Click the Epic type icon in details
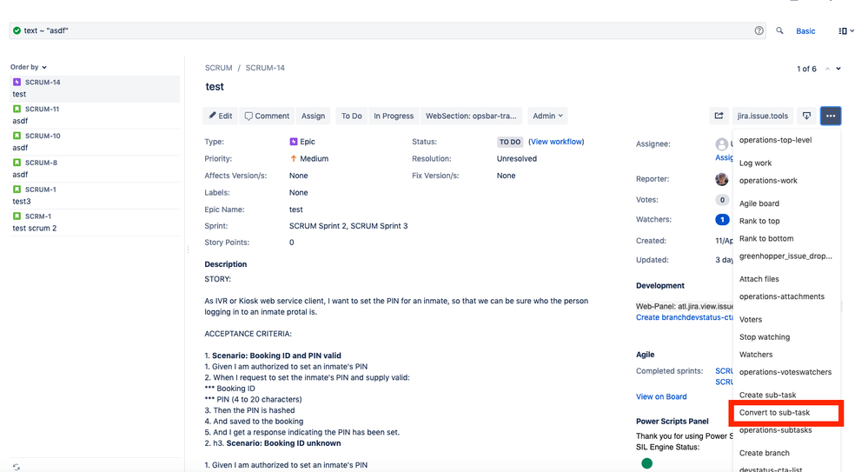The width and height of the screenshot is (868, 472). 294,142
